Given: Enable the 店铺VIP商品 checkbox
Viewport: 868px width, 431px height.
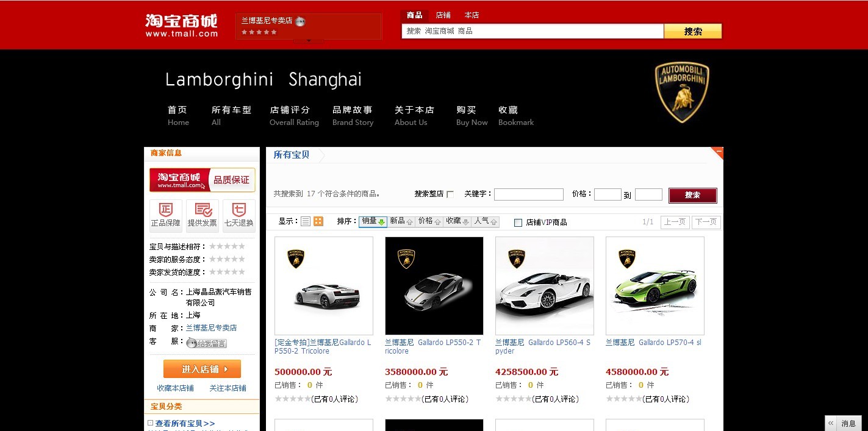Looking at the screenshot, I should (x=518, y=223).
